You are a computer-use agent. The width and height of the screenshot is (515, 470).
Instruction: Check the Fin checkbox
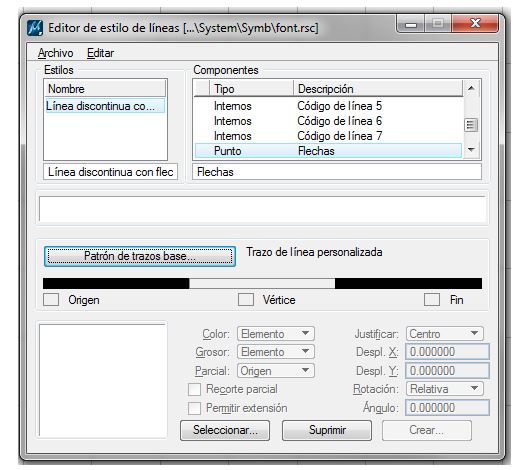tap(432, 300)
